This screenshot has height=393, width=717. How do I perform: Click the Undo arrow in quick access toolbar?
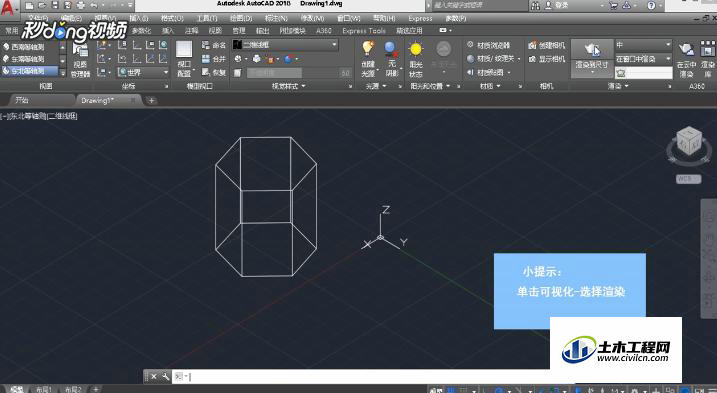tap(94, 6)
